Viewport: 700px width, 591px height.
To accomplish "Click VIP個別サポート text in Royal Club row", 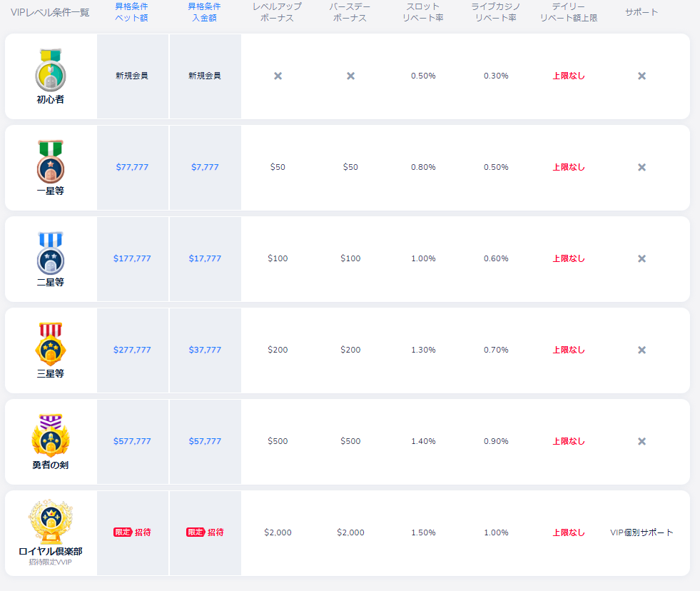I will tap(641, 532).
